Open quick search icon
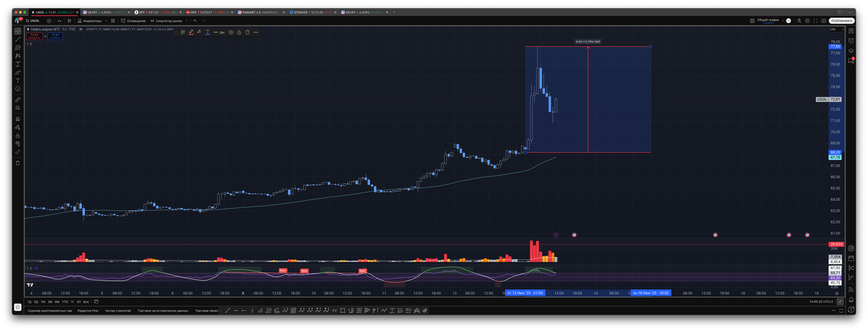The image size is (868, 331). point(799,21)
